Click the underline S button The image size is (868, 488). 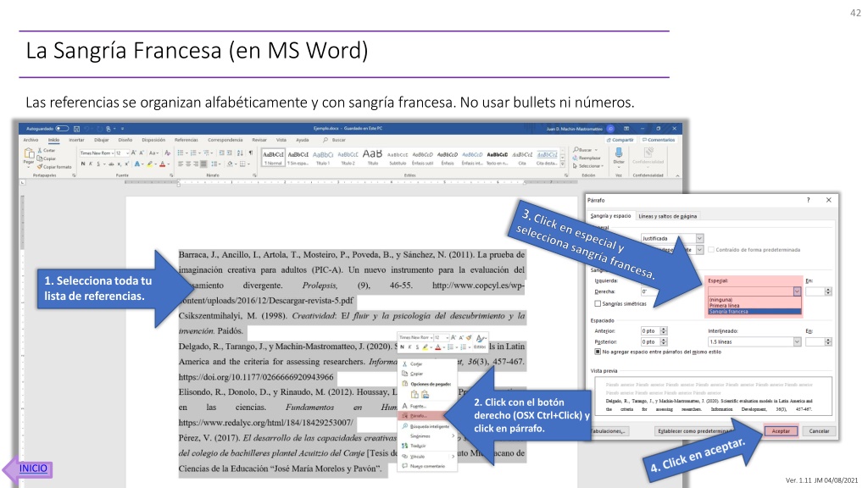pyautogui.click(x=98, y=164)
